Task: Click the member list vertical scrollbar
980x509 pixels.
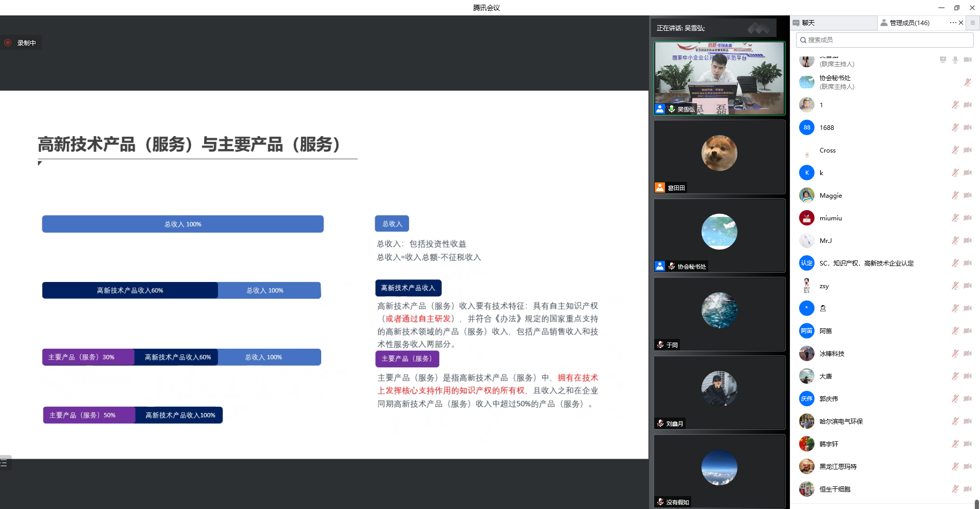Action: 976,503
